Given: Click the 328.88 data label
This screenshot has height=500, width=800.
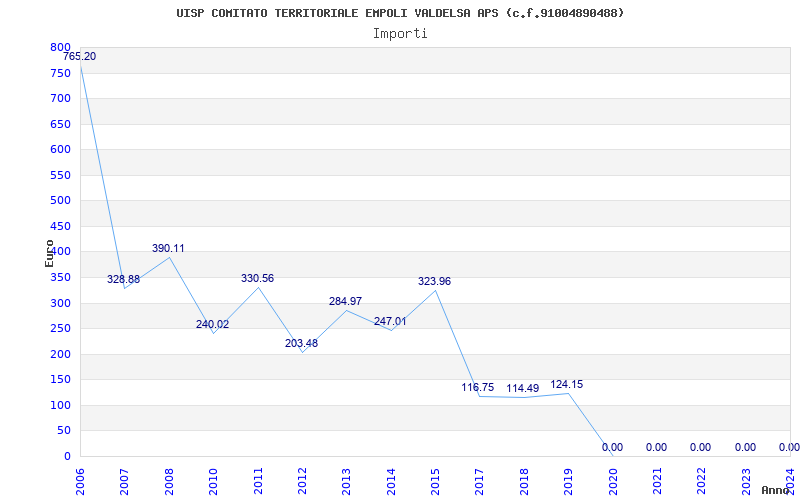Looking at the screenshot, I should coord(123,279).
